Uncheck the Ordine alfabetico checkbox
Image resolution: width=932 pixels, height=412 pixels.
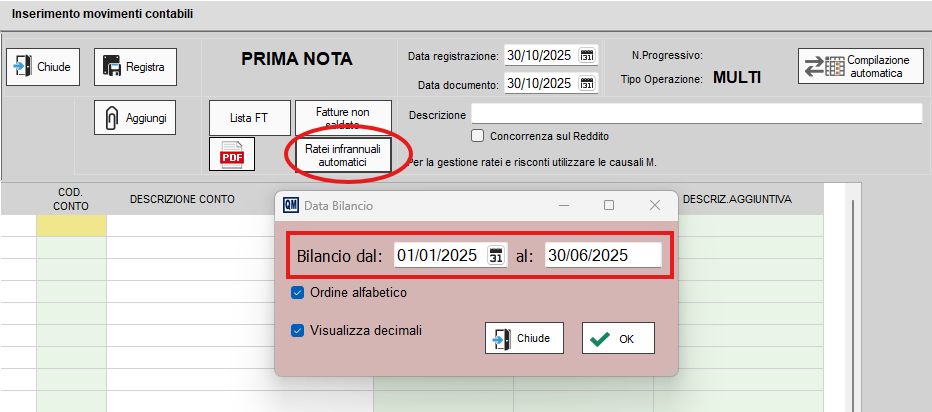click(296, 293)
